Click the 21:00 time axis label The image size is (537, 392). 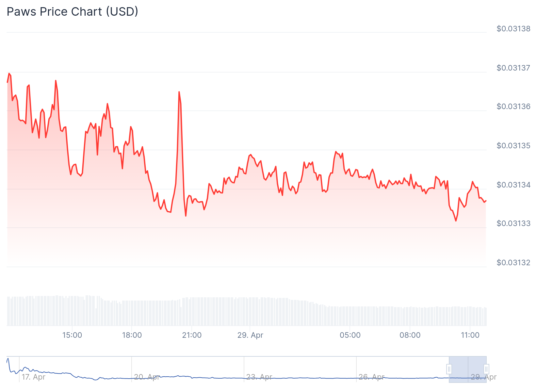click(x=192, y=335)
